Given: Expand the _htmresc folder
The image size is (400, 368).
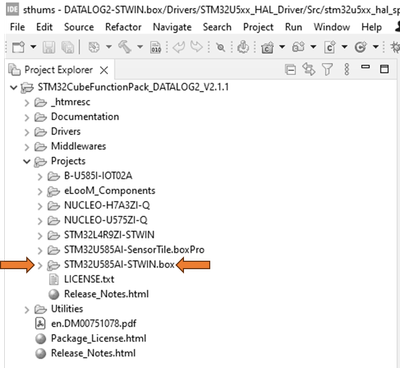Looking at the screenshot, I should click(x=27, y=103).
